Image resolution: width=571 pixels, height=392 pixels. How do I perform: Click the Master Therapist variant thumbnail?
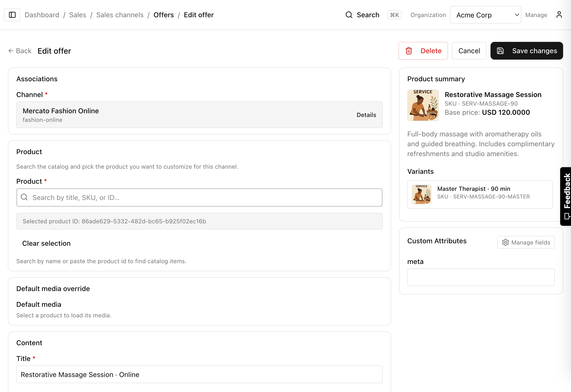tap(421, 194)
